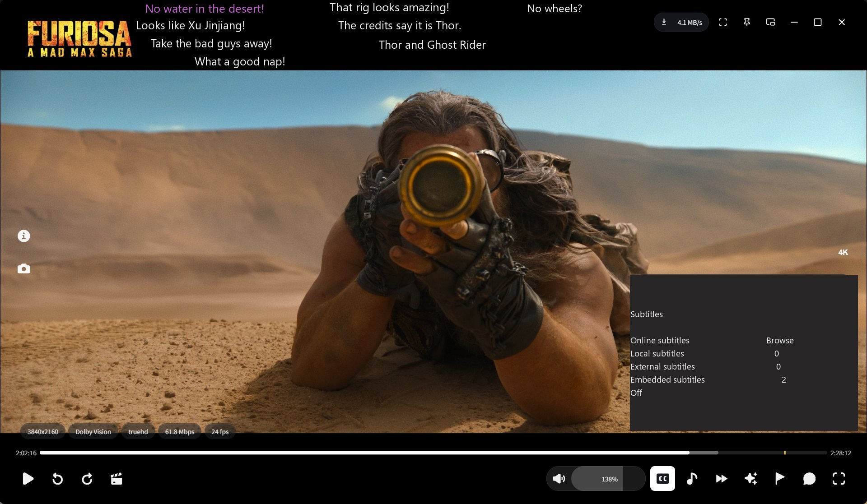Viewport: 867px width, 504px height.
Task: Mute audio with the speaker icon
Action: tap(559, 479)
